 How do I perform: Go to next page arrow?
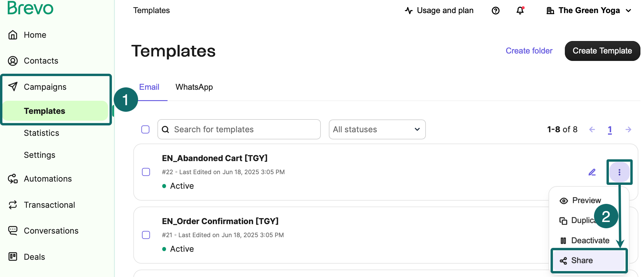628,130
